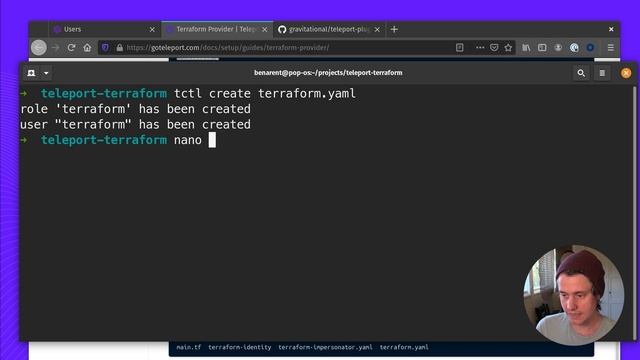The image size is (640, 360).
Task: Click the blue circular extension icon
Action: [590, 48]
